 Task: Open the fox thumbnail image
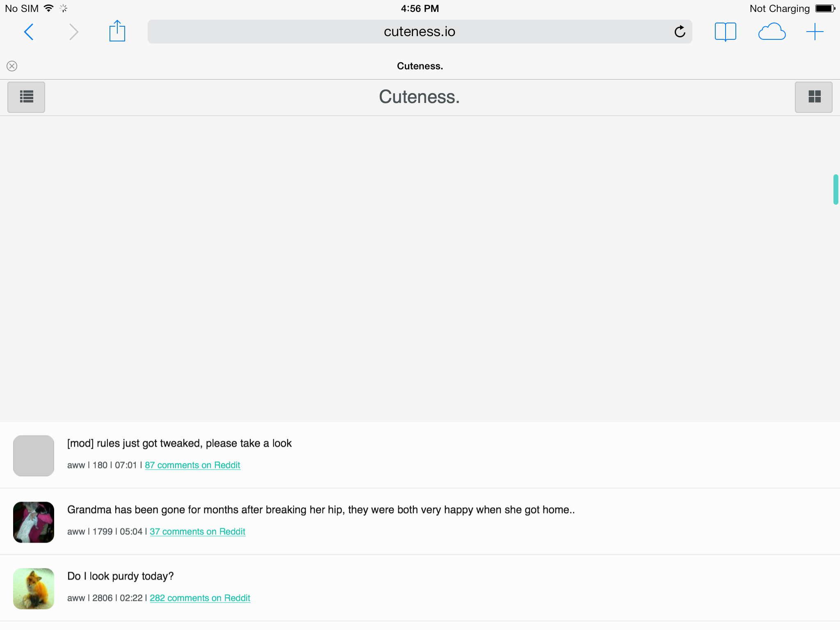(x=34, y=589)
